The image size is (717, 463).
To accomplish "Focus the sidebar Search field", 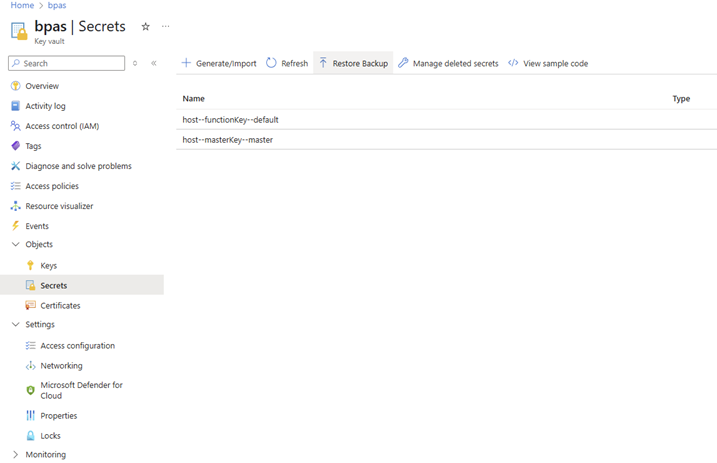I will 66,63.
